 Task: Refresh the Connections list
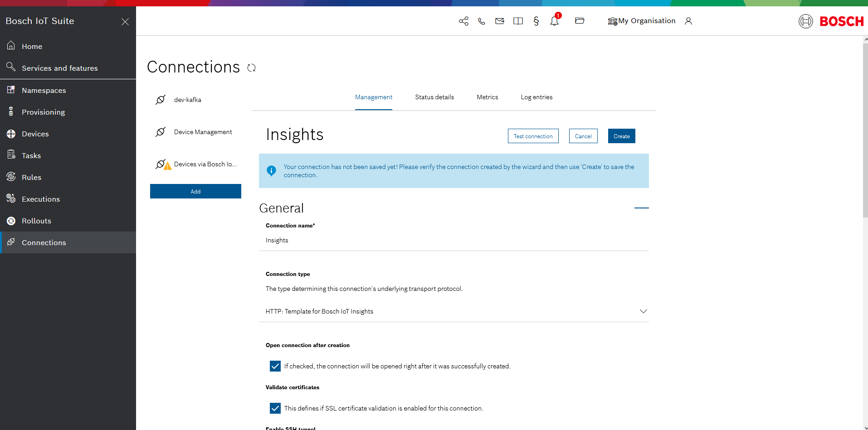point(252,68)
